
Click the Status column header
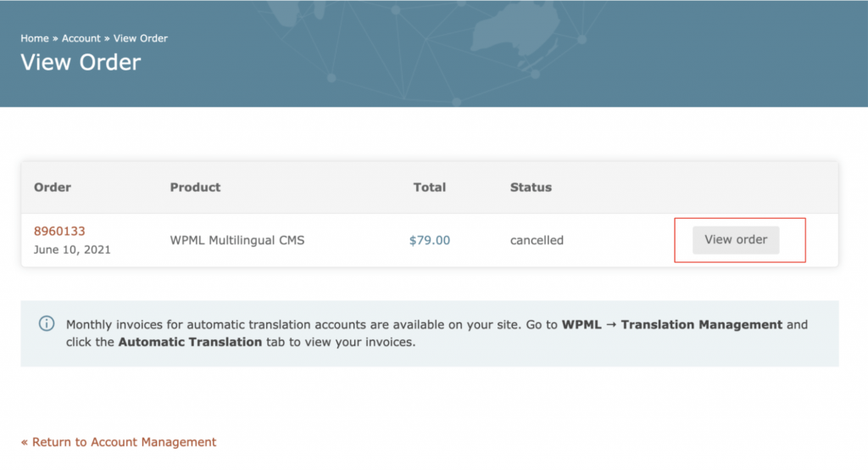point(531,187)
